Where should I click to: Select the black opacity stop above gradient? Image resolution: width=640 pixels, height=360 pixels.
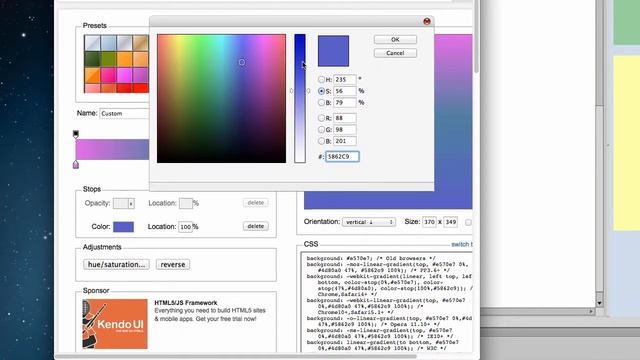point(76,134)
